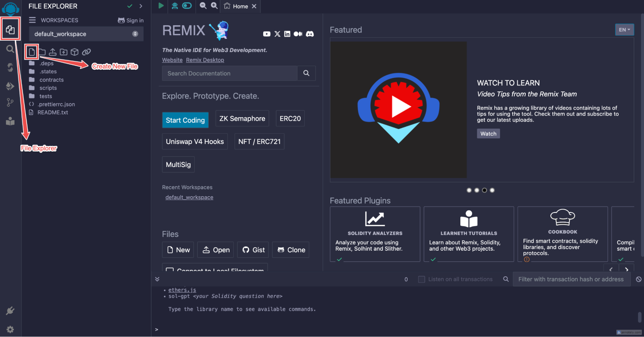This screenshot has height=337, width=644.
Task: Open the Git source control icon
Action: [x=10, y=103]
